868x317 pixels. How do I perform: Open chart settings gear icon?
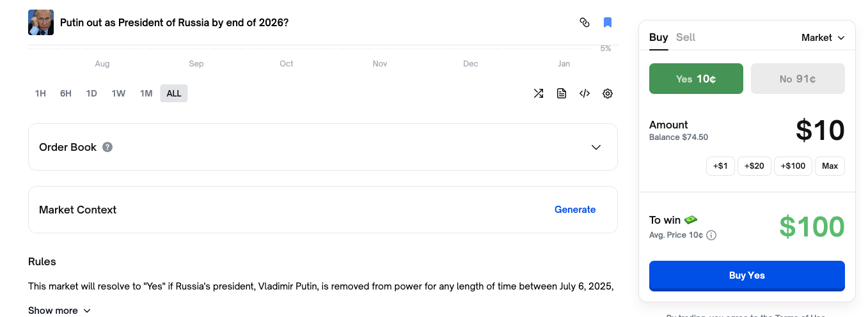click(608, 93)
